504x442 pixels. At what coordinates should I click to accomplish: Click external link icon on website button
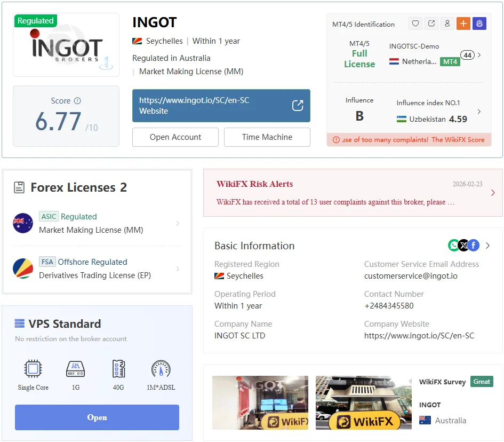tap(298, 106)
